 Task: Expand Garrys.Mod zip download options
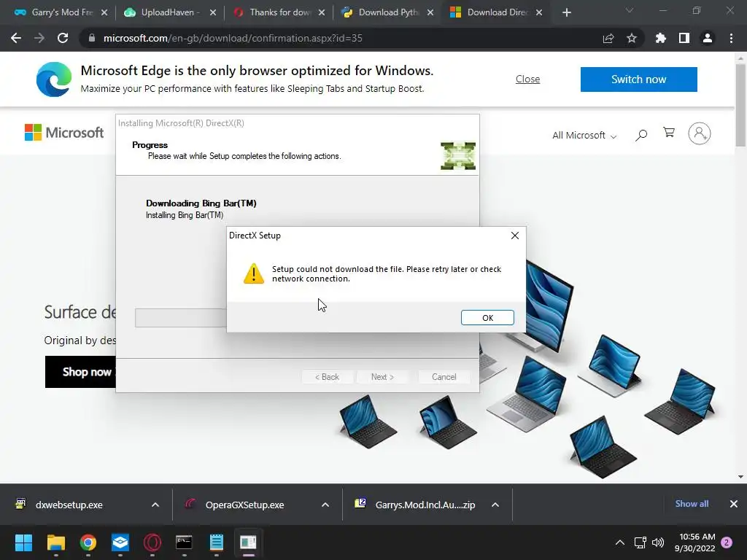point(495,505)
